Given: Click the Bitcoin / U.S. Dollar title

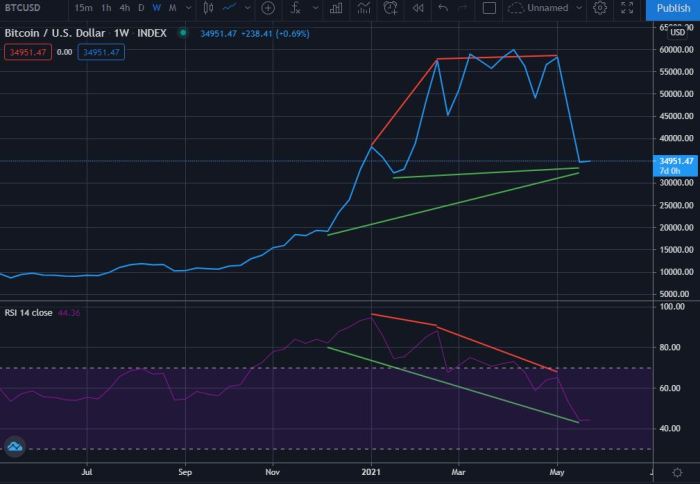Looking at the screenshot, I should pos(55,33).
